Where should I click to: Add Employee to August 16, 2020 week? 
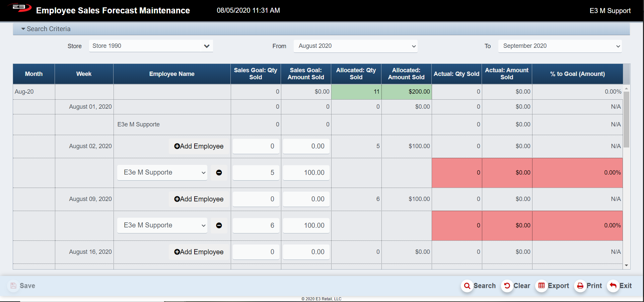(199, 252)
